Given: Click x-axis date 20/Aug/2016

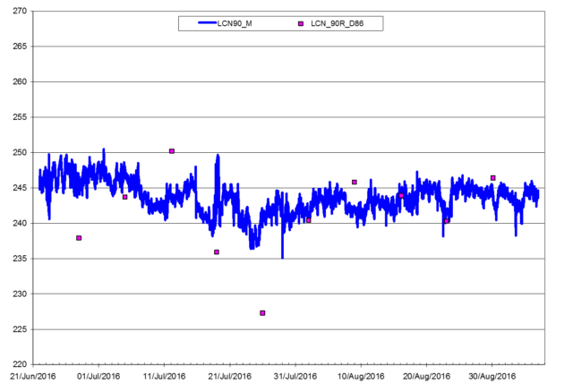Looking at the screenshot, I should coord(426,376).
